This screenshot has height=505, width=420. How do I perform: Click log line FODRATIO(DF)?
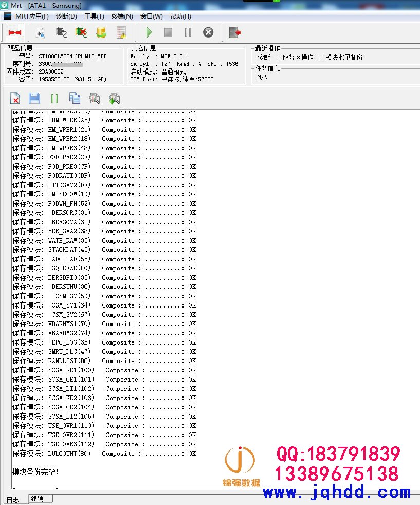click(104, 176)
